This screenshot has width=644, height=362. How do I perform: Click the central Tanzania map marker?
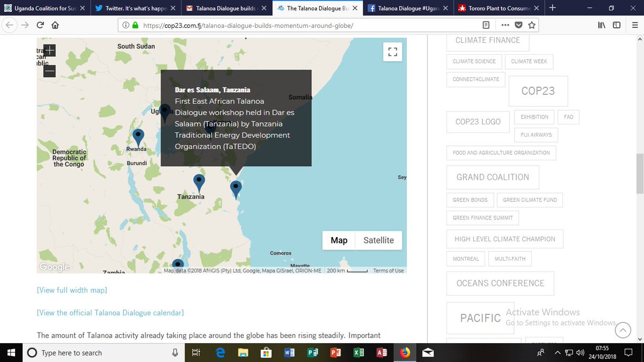pyautogui.click(x=199, y=183)
